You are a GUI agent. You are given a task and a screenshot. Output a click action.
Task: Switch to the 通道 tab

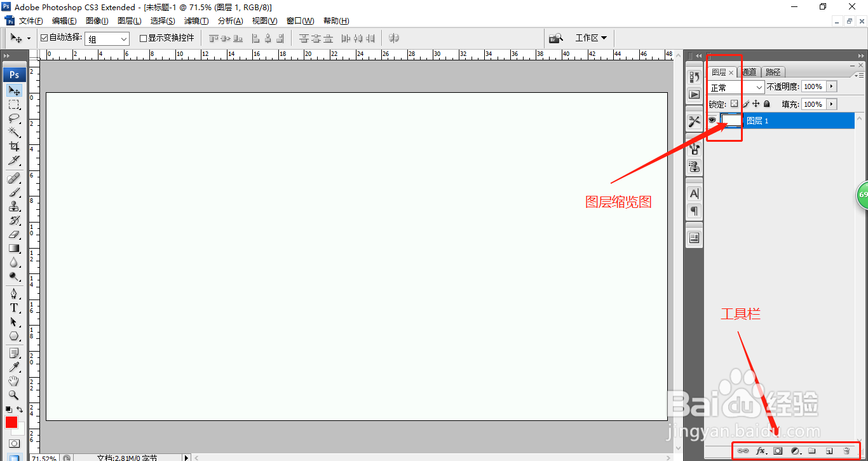tap(749, 72)
